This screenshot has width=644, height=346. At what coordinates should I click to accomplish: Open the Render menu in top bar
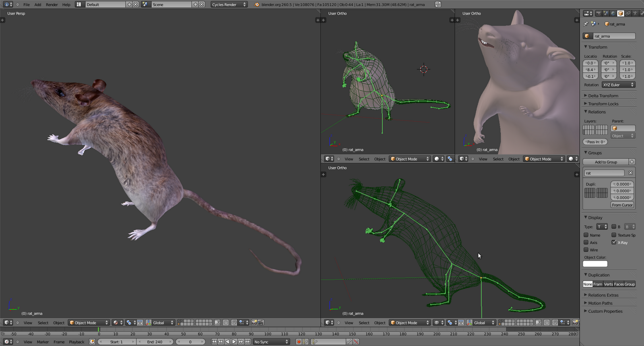52,4
